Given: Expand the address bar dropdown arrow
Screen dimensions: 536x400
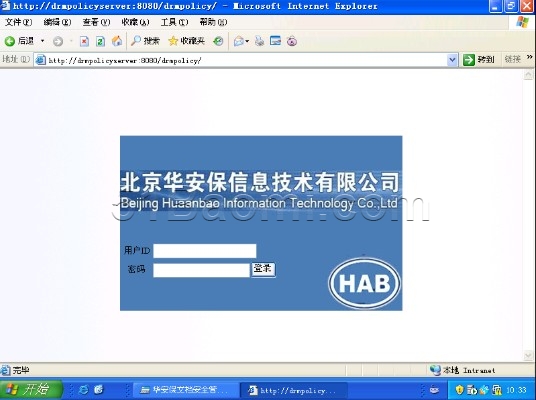Looking at the screenshot, I should [452, 60].
